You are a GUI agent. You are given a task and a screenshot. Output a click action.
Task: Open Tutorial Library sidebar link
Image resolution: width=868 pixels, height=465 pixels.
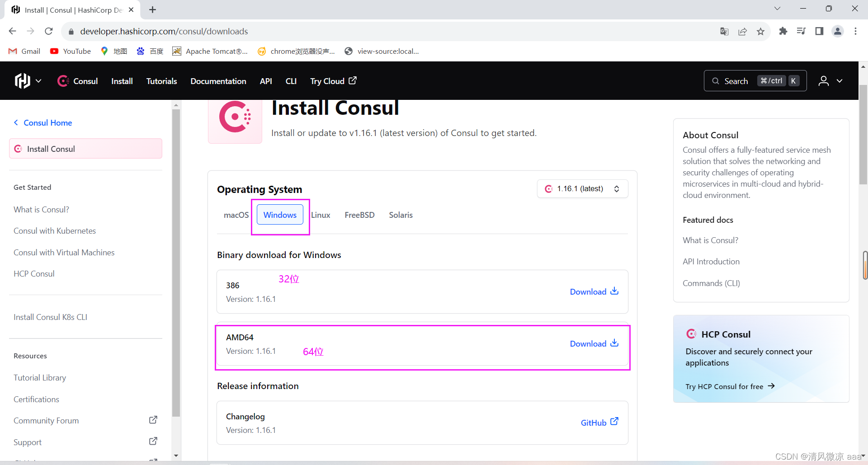coord(40,378)
